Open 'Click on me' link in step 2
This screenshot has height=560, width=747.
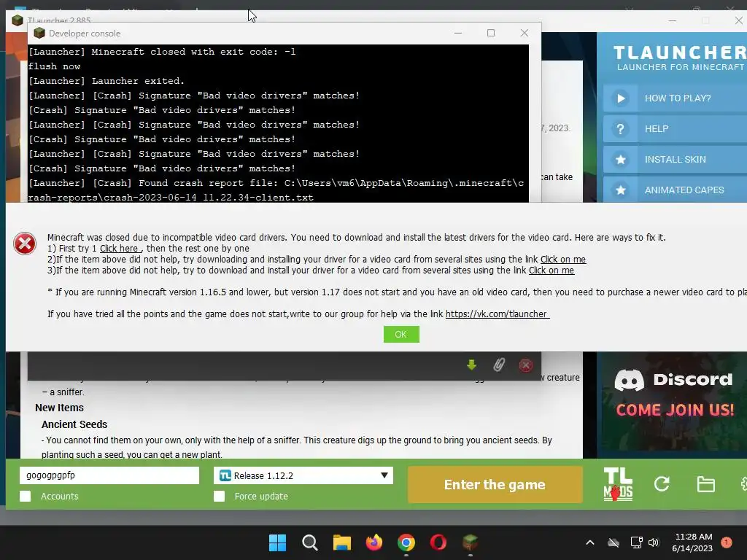pyautogui.click(x=562, y=259)
